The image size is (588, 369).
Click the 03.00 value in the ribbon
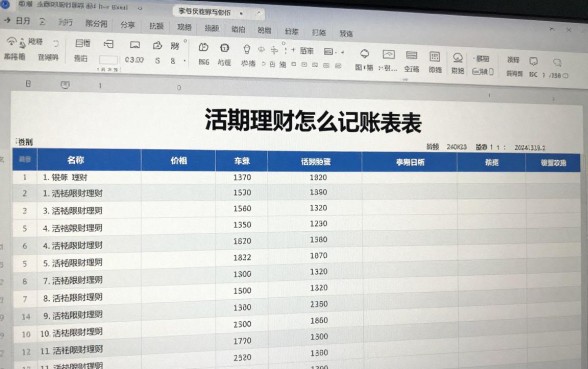[x=134, y=60]
